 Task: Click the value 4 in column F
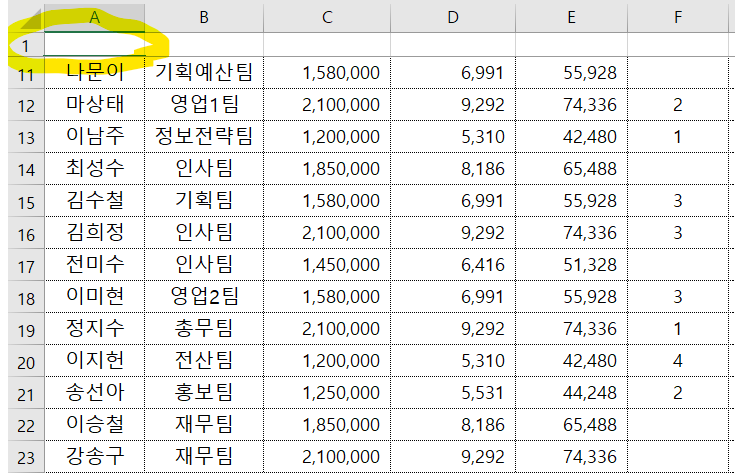coord(678,360)
